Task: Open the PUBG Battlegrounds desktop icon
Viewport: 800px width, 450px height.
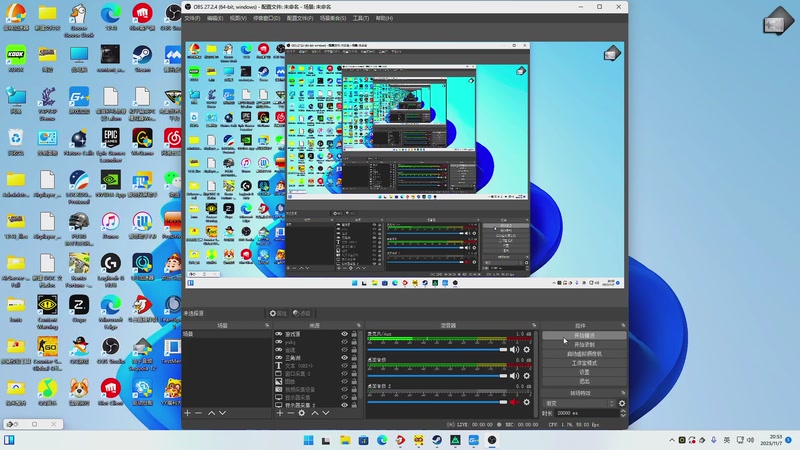Action: click(79, 229)
